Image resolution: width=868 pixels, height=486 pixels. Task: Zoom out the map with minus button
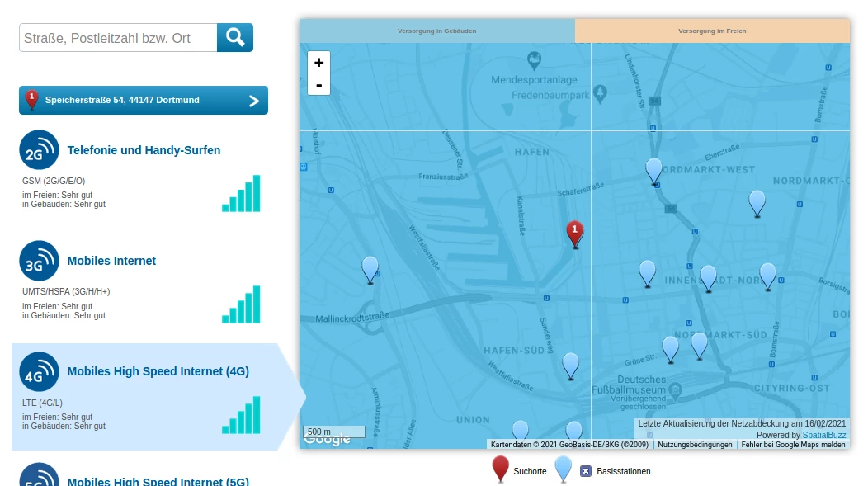(x=318, y=85)
